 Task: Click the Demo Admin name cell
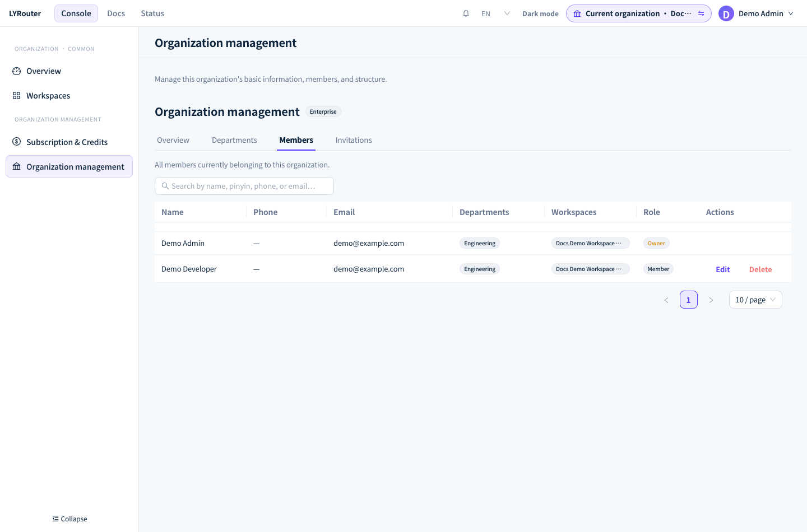(x=183, y=243)
